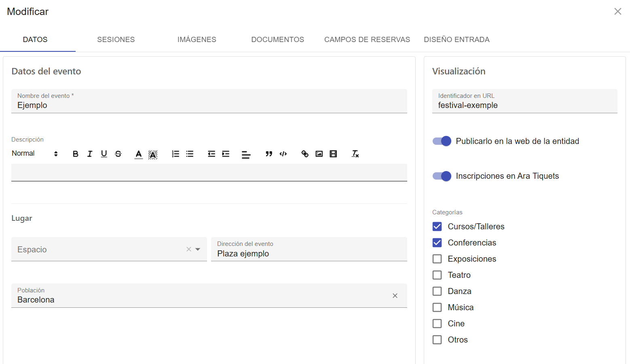Focus the description text area

(209, 173)
